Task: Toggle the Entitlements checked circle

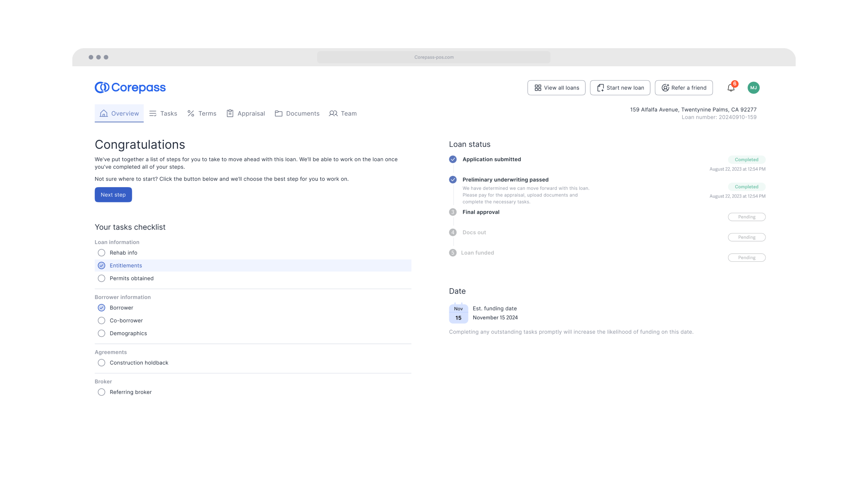Action: [x=102, y=265]
